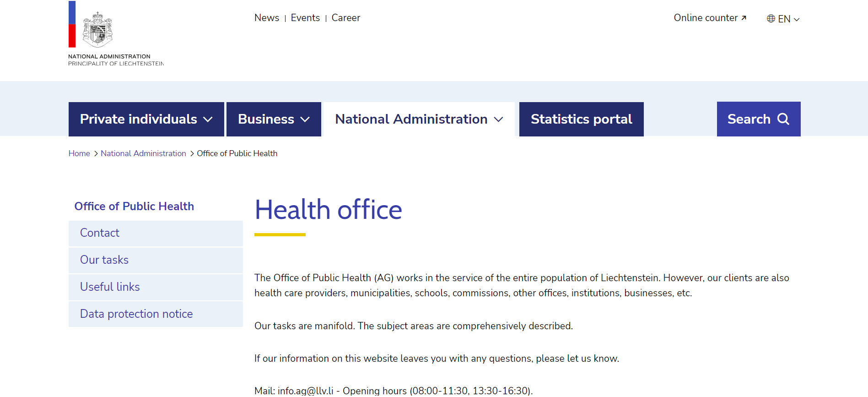The height and width of the screenshot is (397, 868).
Task: Open the Career page link
Action: 345,18
